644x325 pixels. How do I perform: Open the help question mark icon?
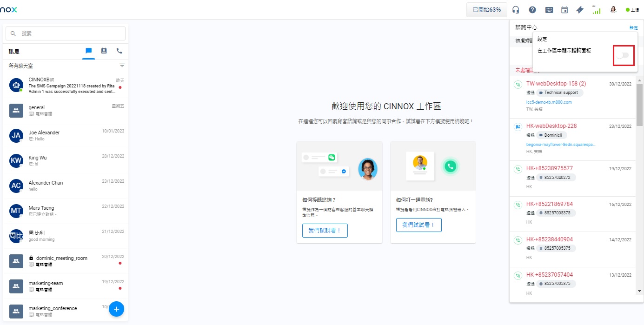pos(532,10)
